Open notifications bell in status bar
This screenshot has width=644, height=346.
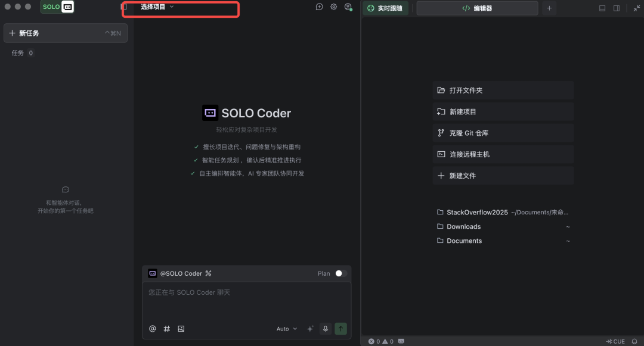pos(634,341)
